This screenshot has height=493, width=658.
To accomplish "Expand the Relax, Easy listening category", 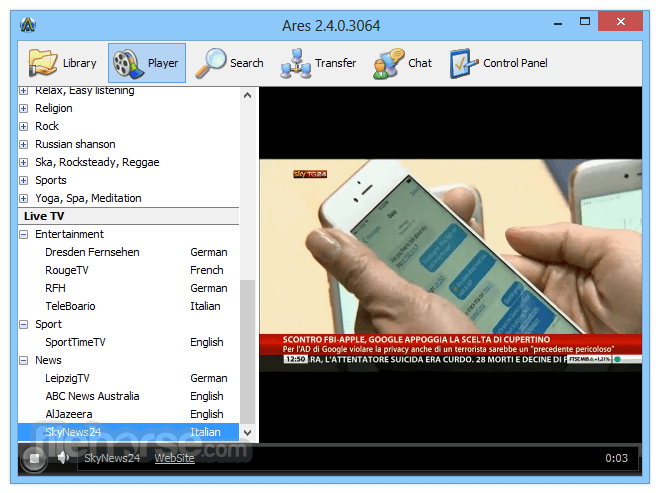I will pyautogui.click(x=24, y=91).
